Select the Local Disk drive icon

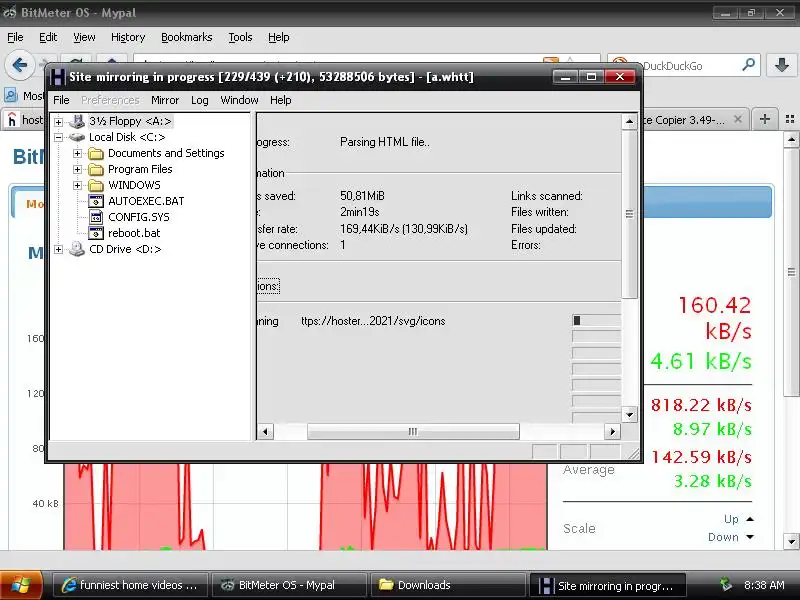[77, 137]
